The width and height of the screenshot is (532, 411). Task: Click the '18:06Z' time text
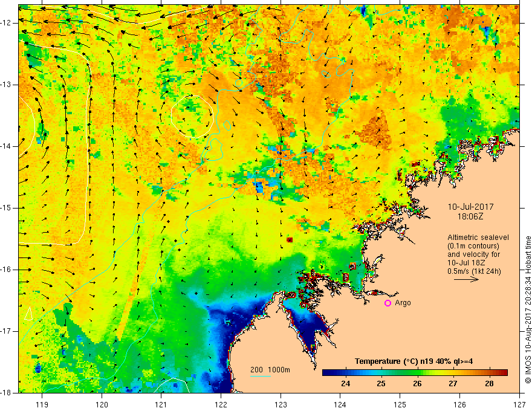point(470,216)
